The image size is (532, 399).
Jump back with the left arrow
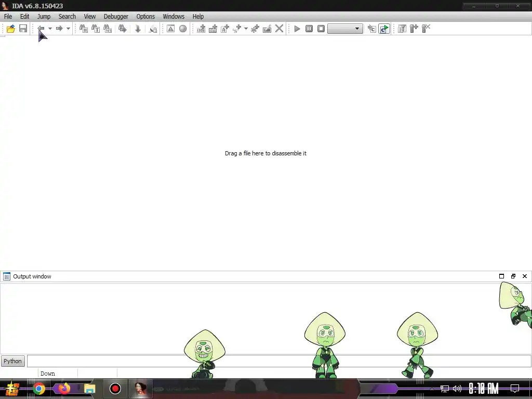(x=41, y=29)
